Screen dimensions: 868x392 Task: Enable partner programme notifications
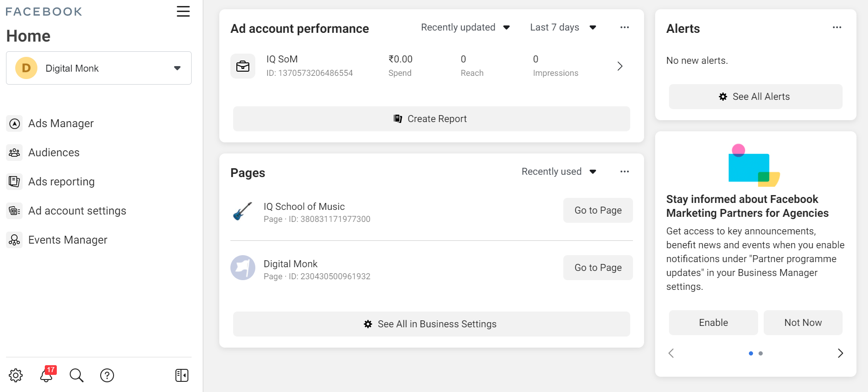[x=713, y=323]
